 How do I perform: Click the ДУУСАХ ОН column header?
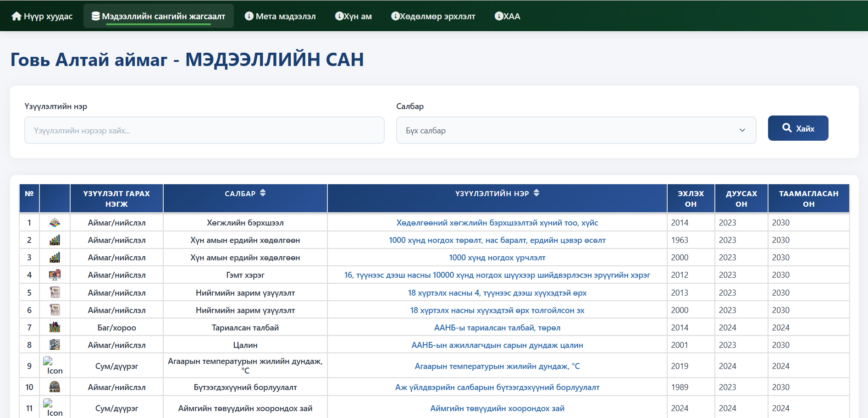click(x=741, y=198)
